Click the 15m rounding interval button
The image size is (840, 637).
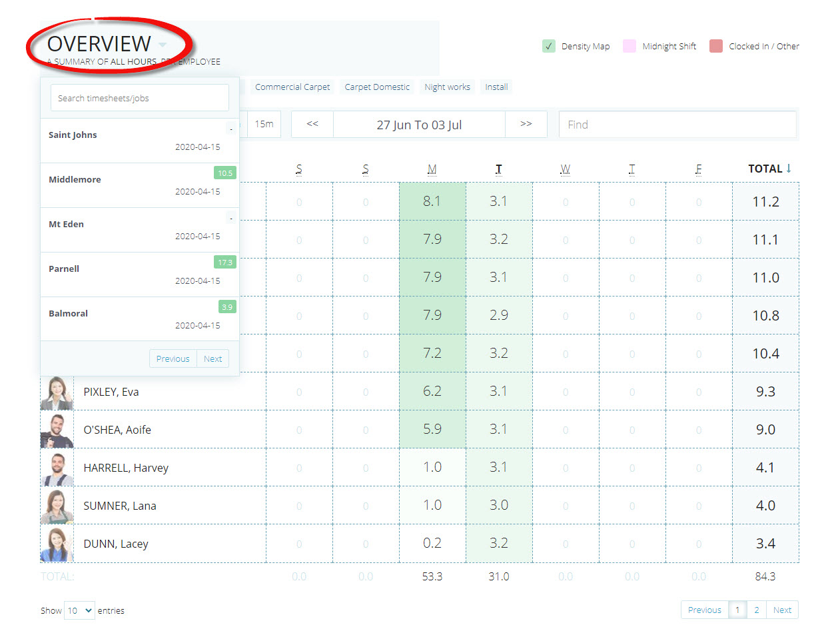tap(264, 124)
